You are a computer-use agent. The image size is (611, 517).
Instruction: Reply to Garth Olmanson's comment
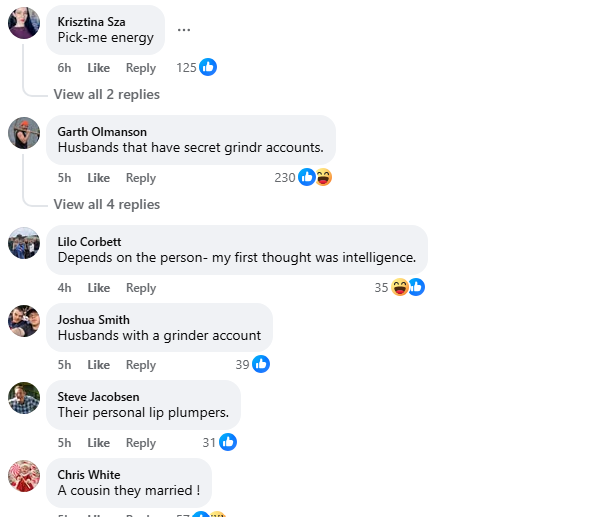(140, 178)
